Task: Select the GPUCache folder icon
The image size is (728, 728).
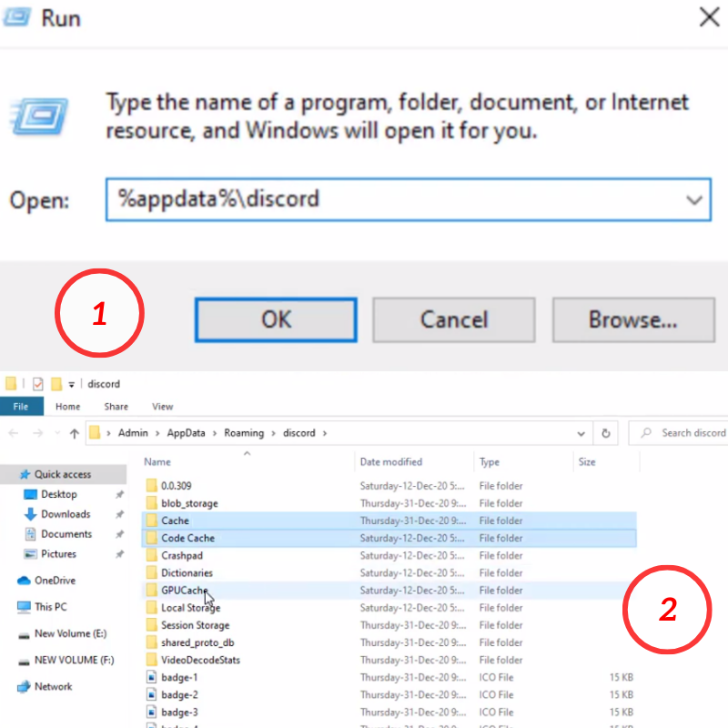Action: coord(151,590)
